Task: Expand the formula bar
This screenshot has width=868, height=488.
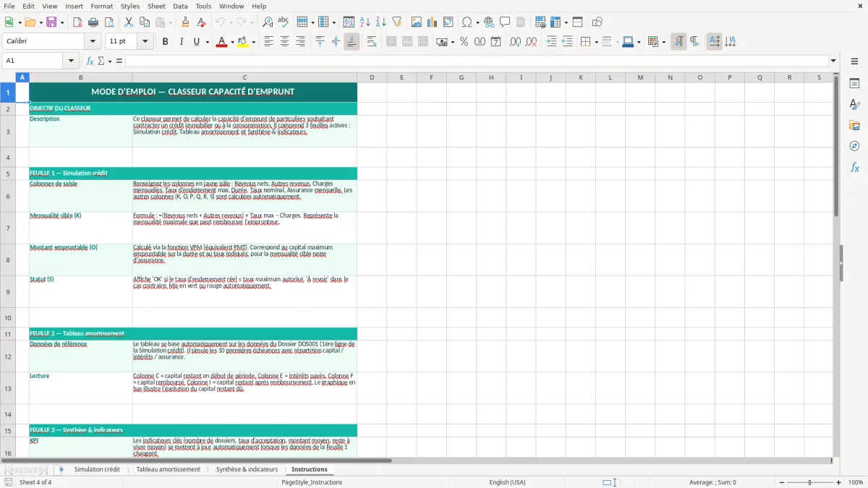Action: (833, 61)
